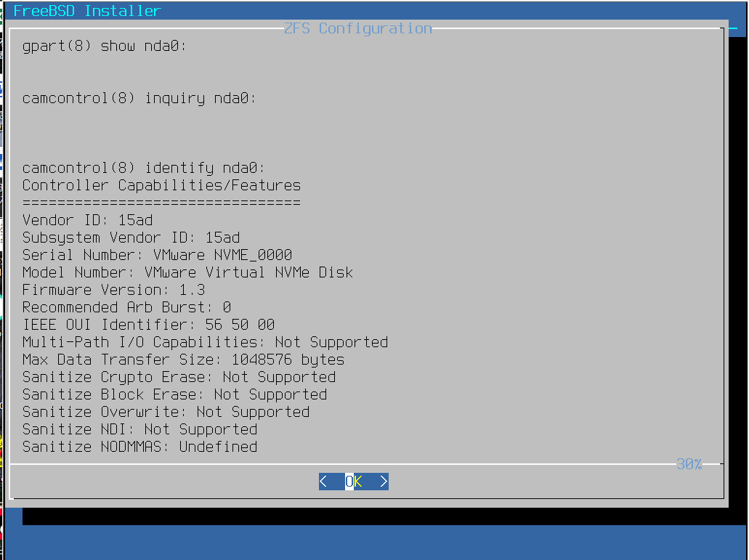Screen dimensions: 749x560
Task: Click the Multi-Path I/O Capabilities line
Action: coord(205,342)
